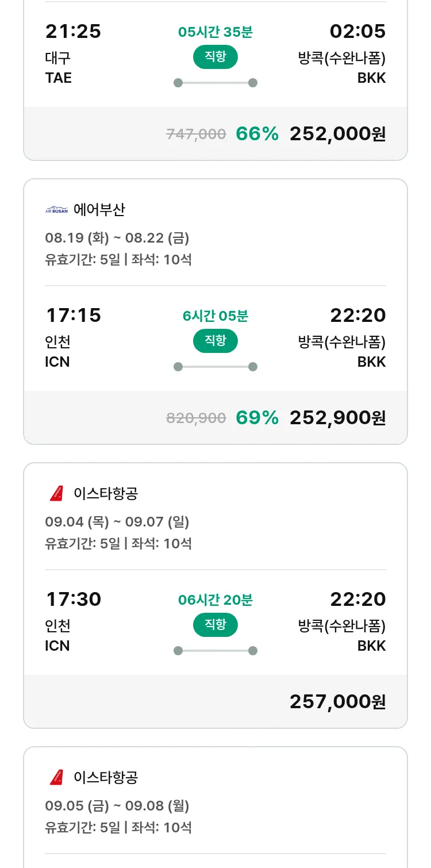Screen dimensions: 431x868
Task: Click the Air Busan airline logo
Action: coord(56,210)
